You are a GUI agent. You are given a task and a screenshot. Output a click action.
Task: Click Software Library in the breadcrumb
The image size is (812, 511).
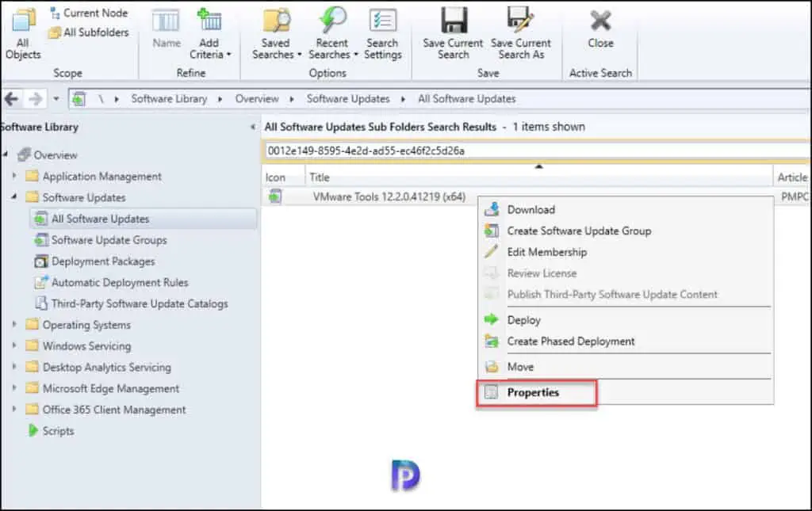coord(169,99)
